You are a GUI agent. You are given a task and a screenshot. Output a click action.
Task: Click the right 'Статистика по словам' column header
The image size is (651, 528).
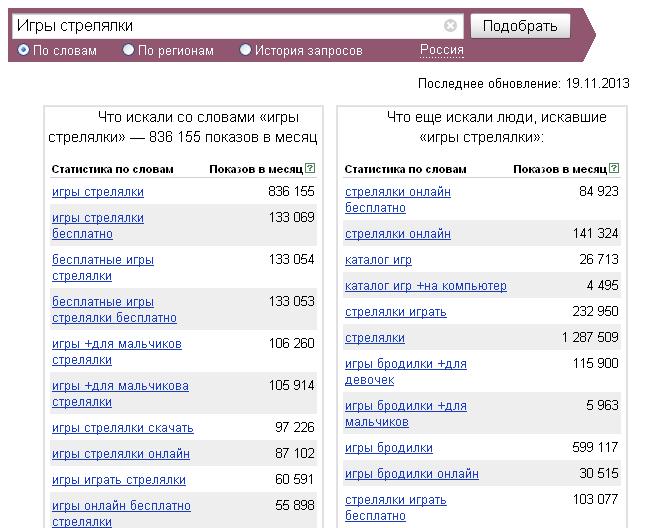pyautogui.click(x=406, y=169)
